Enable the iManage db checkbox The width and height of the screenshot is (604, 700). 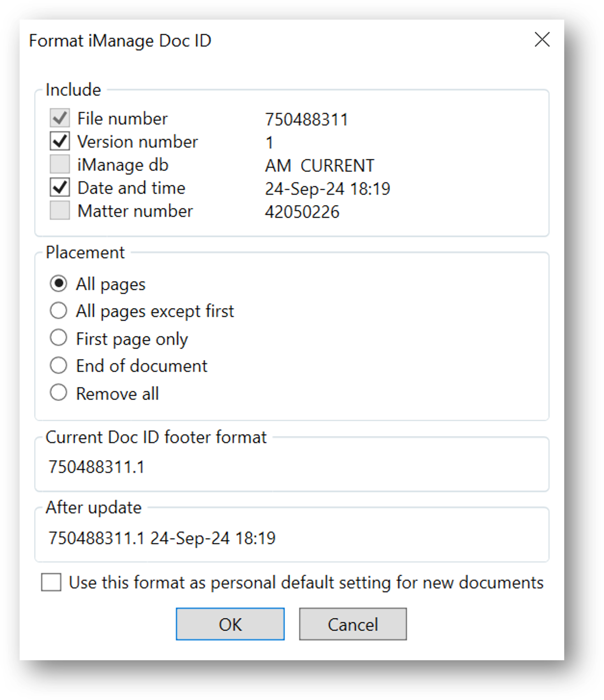pyautogui.click(x=60, y=165)
